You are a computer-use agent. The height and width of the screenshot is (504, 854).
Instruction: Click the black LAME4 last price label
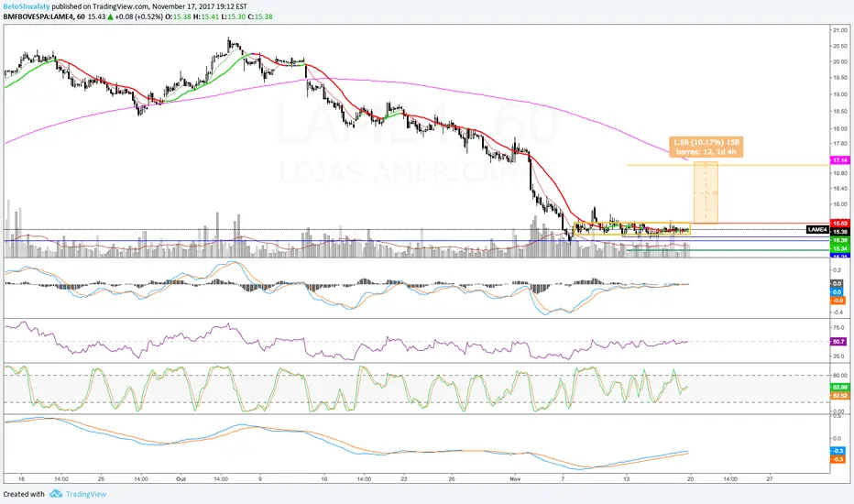coord(817,230)
